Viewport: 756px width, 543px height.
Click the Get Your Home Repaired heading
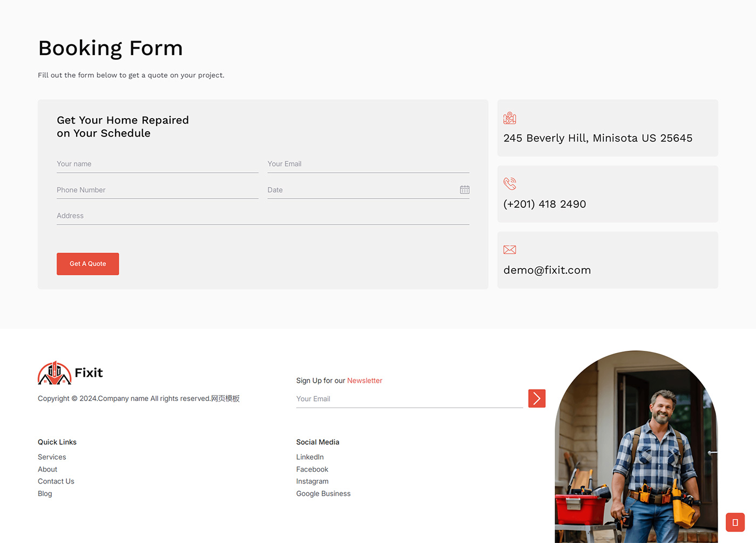(123, 126)
